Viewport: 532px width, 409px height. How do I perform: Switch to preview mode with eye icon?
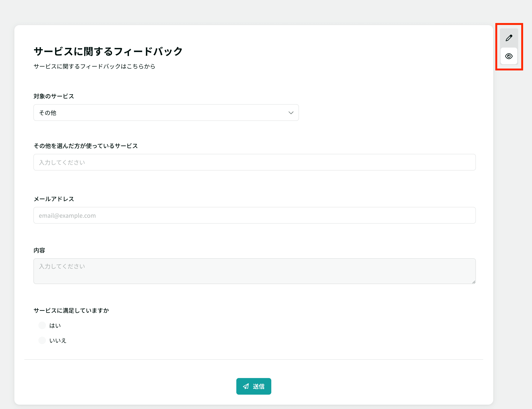(x=509, y=56)
